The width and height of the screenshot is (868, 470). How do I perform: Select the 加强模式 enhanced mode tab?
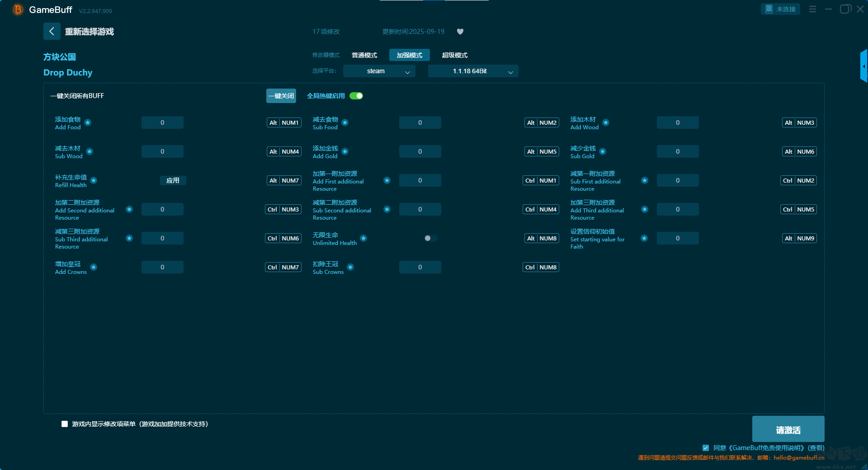tap(410, 55)
